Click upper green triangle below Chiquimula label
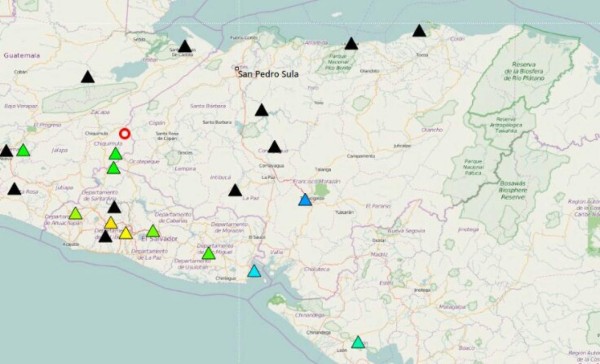 pyautogui.click(x=115, y=153)
